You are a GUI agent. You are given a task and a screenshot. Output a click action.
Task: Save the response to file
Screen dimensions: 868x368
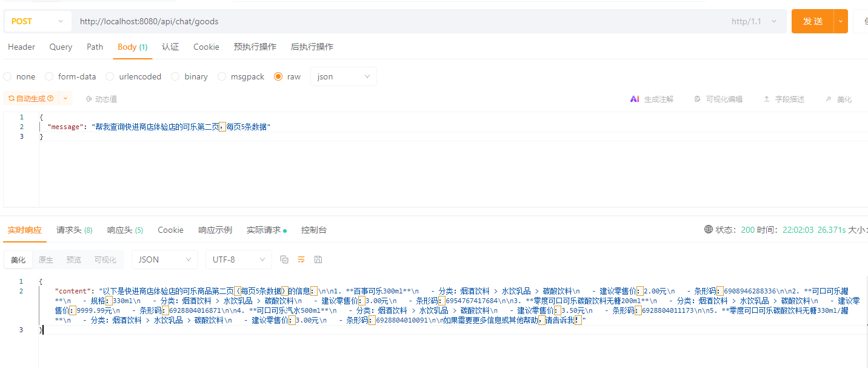(318, 259)
